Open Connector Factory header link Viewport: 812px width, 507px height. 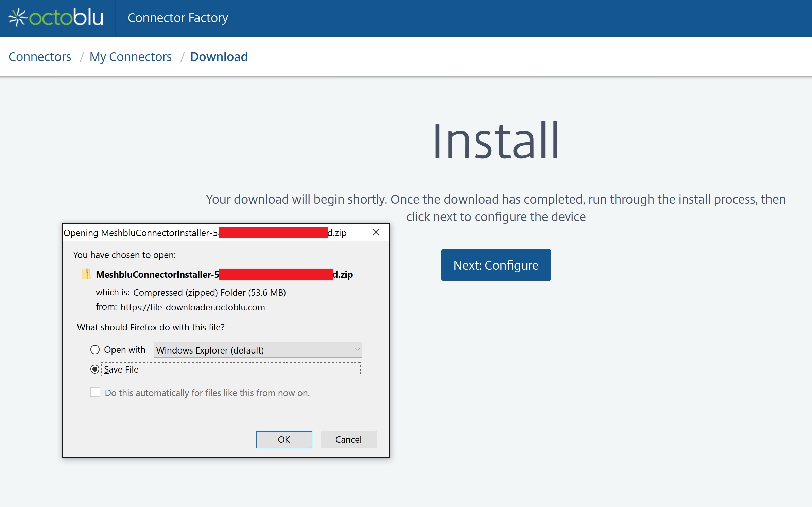[x=178, y=18]
